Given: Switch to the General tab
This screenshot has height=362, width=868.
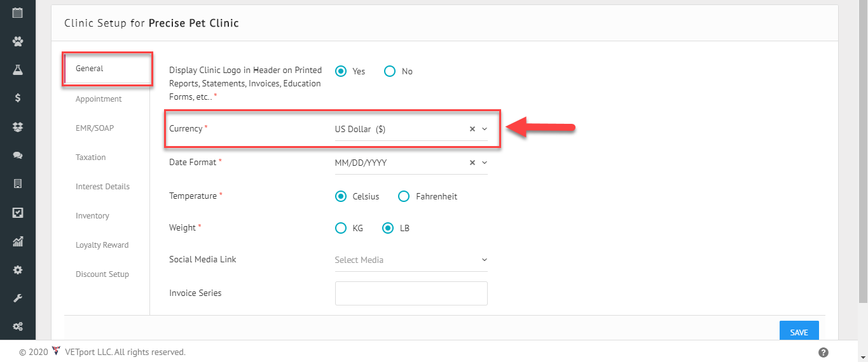Looking at the screenshot, I should point(89,69).
